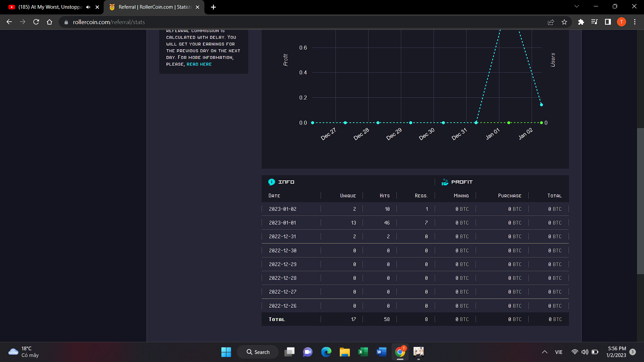This screenshot has height=362, width=644.
Task: Close the YouTube tab
Action: pos(97,7)
